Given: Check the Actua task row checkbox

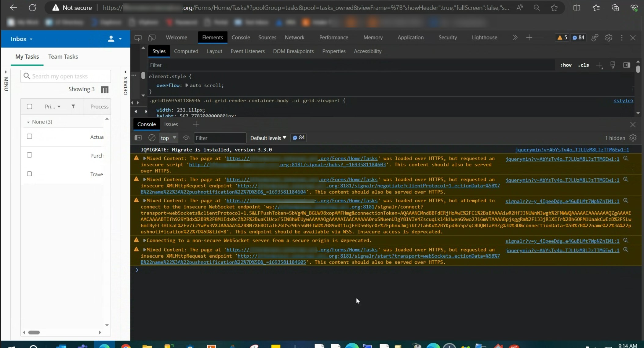Looking at the screenshot, I should [29, 136].
